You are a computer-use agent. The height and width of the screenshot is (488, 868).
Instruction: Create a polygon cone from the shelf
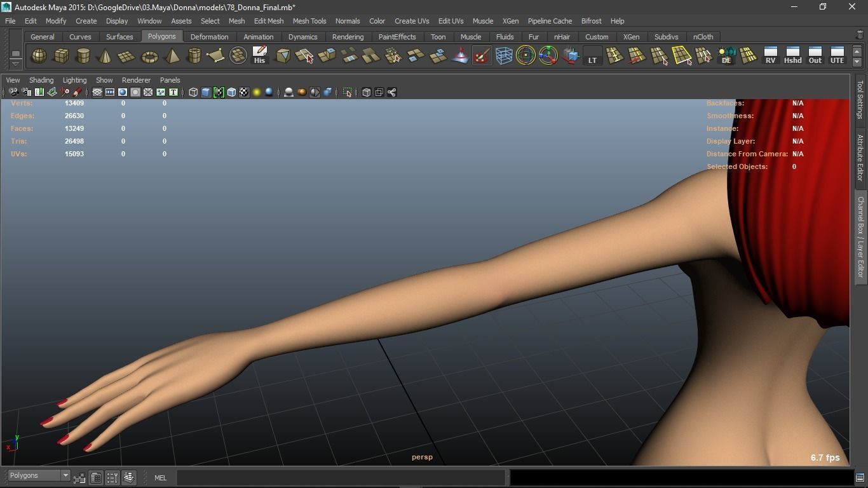pos(105,56)
